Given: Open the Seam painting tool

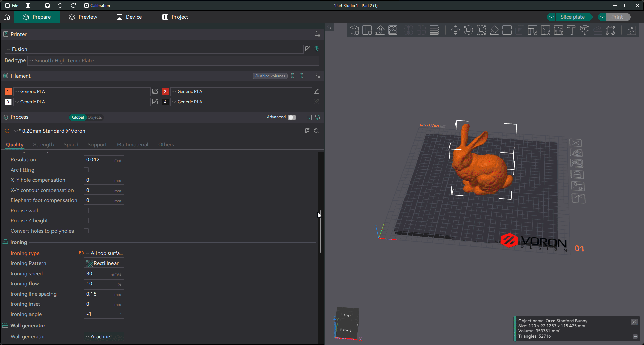Looking at the screenshot, I should click(546, 30).
